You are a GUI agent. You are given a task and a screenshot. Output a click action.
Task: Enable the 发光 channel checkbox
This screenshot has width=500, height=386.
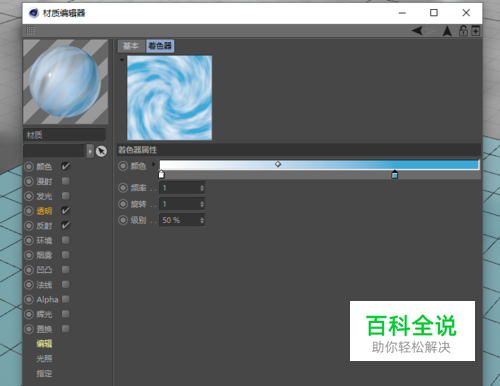coord(66,196)
